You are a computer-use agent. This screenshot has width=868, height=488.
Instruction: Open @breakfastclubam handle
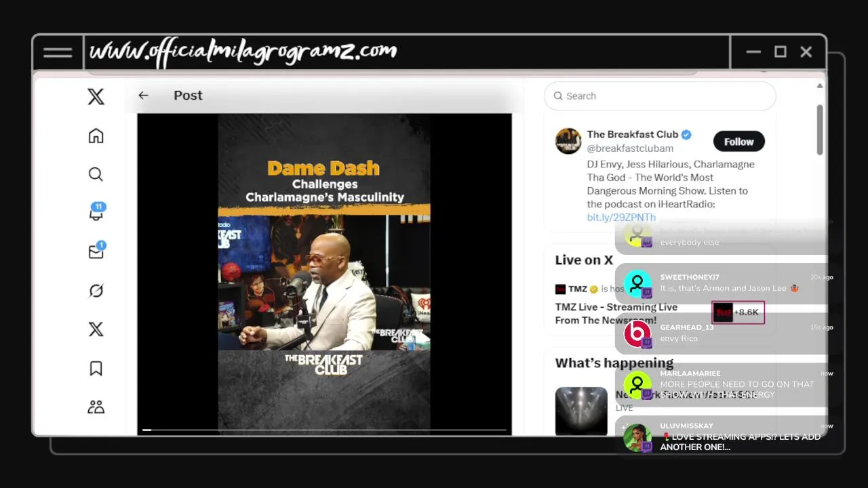[x=630, y=148]
